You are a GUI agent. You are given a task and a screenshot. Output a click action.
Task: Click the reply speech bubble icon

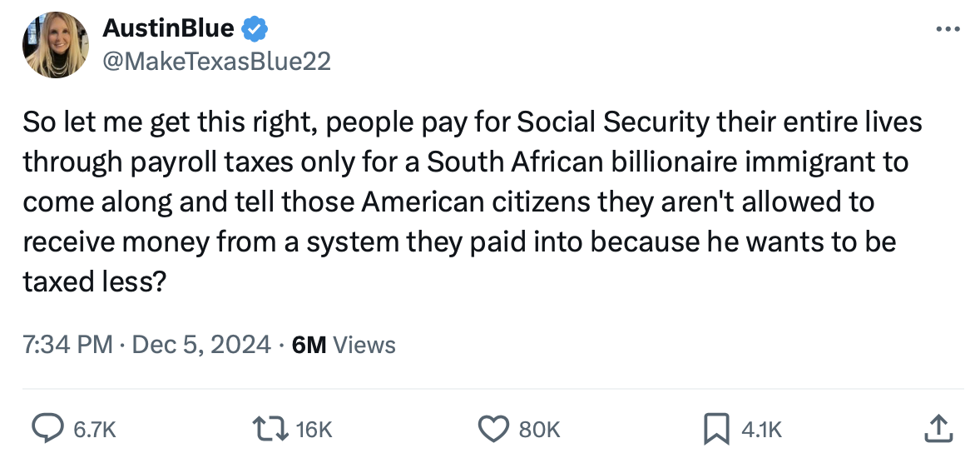49,429
